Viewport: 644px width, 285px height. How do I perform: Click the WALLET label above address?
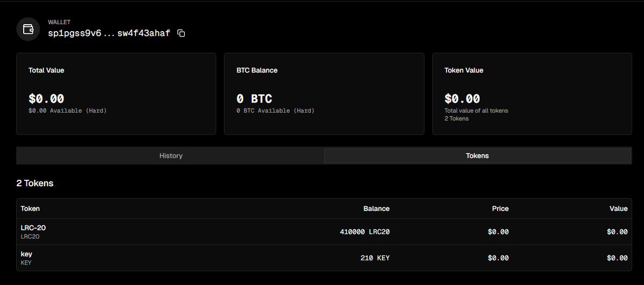click(x=59, y=23)
